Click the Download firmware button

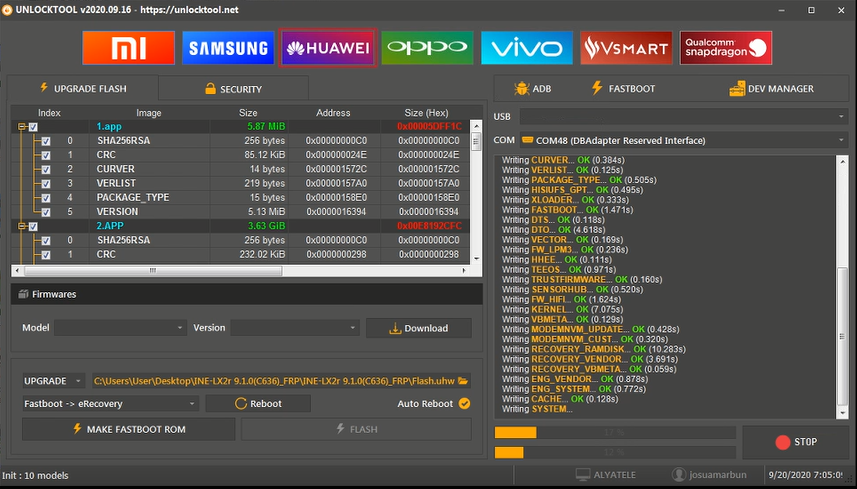pyautogui.click(x=419, y=328)
